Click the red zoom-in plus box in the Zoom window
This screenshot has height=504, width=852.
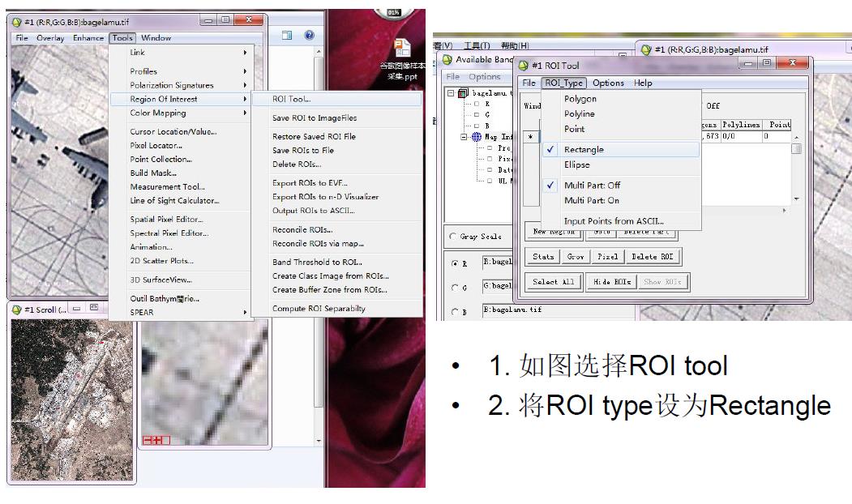[157, 440]
